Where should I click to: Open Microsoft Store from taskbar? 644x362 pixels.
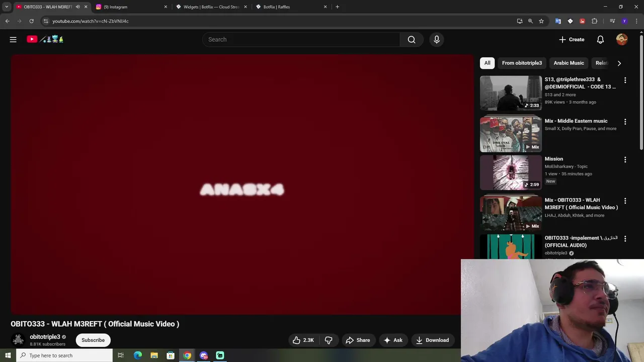(x=171, y=355)
